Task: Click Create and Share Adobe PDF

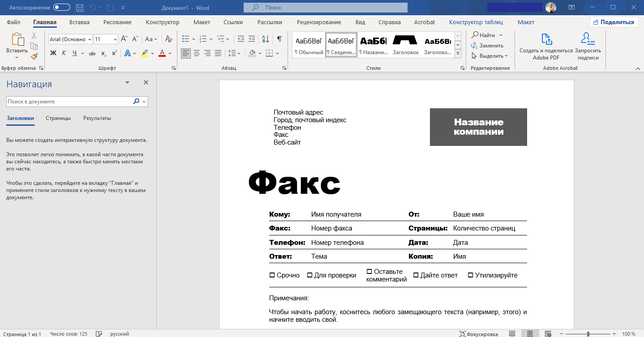Action: 546,47
